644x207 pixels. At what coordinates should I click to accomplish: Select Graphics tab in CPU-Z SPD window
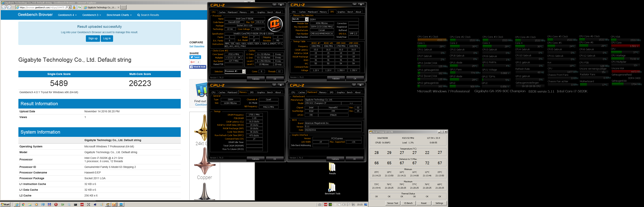tap(341, 12)
